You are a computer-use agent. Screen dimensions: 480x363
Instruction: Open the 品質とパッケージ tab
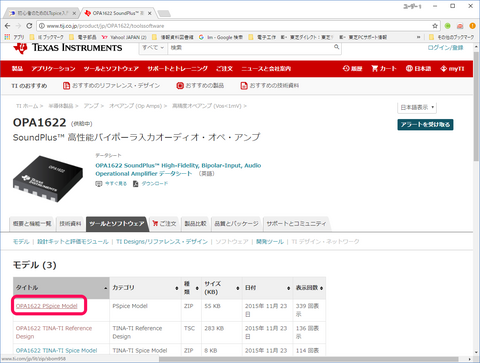pyautogui.click(x=236, y=224)
